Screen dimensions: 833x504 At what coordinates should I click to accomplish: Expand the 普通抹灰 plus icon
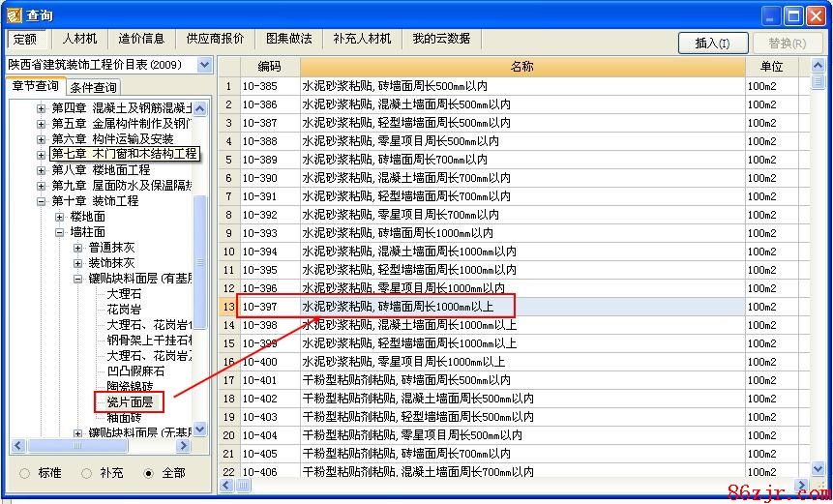click(x=78, y=248)
